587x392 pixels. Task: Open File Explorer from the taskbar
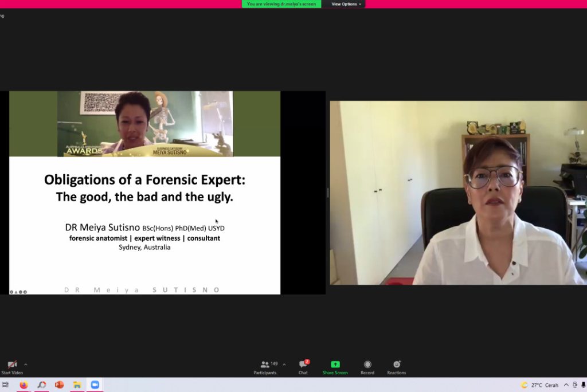click(x=77, y=385)
